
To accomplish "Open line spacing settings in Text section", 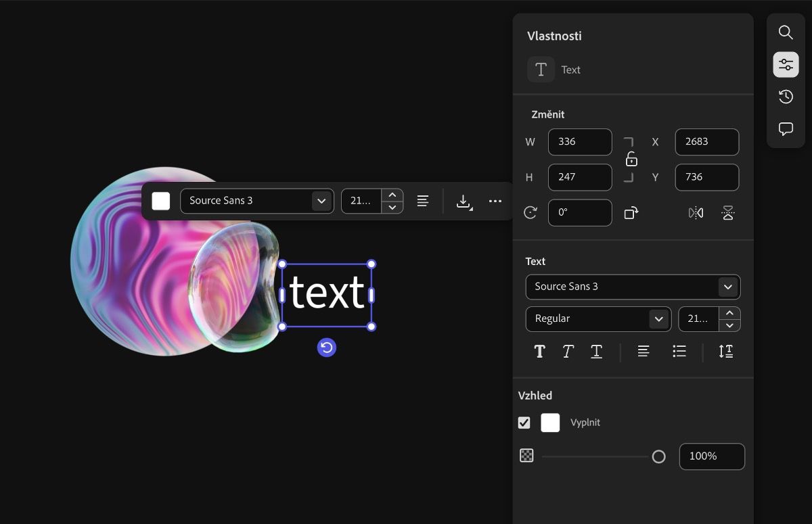I will coord(725,351).
